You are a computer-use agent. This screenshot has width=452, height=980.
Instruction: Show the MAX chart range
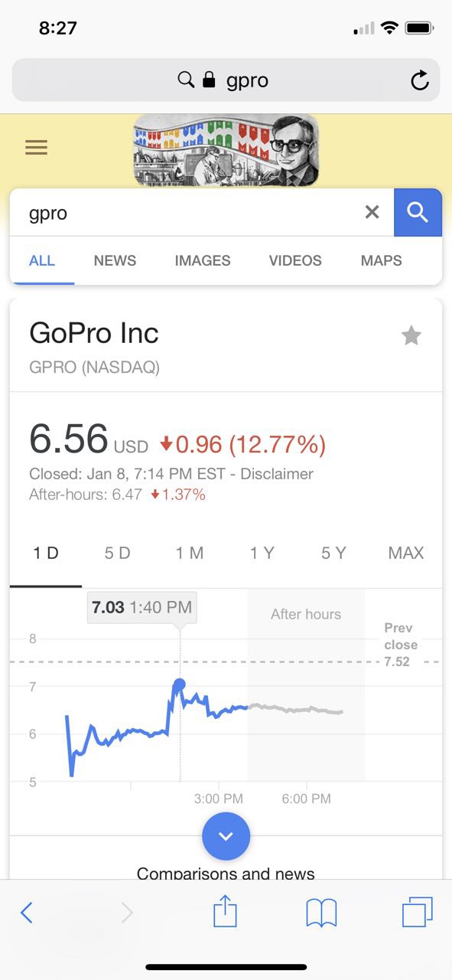[406, 553]
